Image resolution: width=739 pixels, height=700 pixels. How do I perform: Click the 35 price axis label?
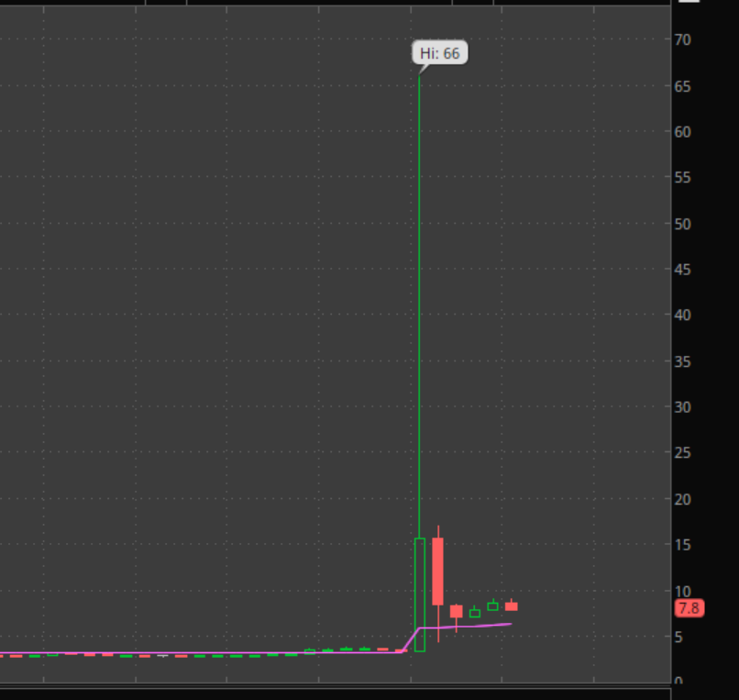pyautogui.click(x=682, y=361)
